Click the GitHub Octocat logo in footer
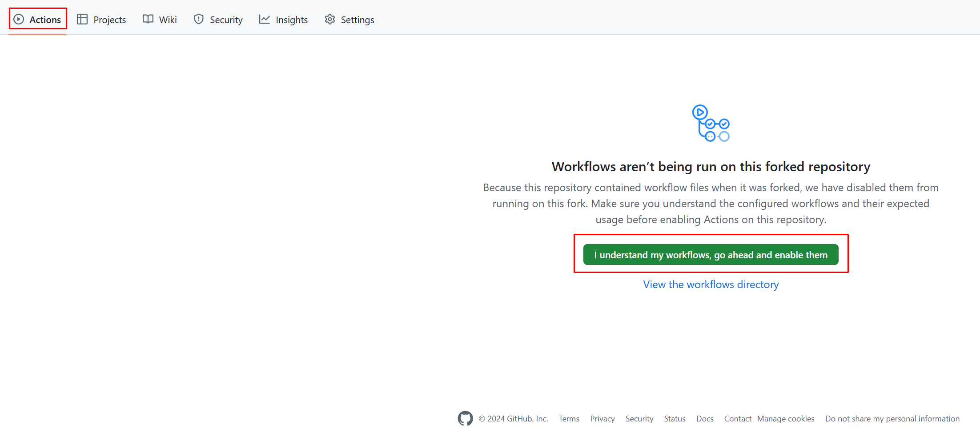Screen dimensions: 980x441 click(465, 418)
